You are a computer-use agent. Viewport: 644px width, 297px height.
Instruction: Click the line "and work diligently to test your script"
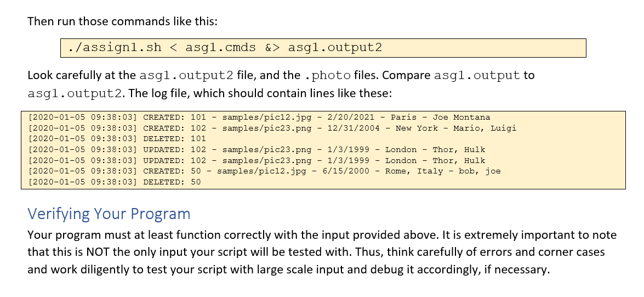288,270
